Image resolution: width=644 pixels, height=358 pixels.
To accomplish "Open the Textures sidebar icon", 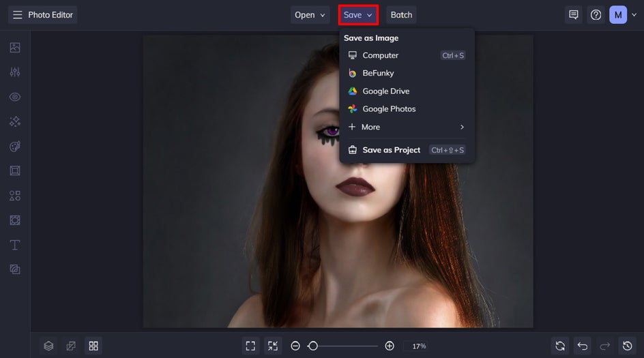I will [x=15, y=269].
